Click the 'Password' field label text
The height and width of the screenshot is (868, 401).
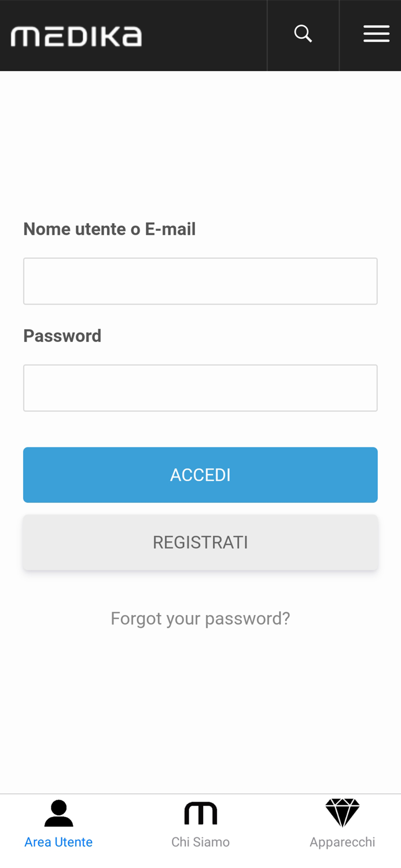(62, 336)
